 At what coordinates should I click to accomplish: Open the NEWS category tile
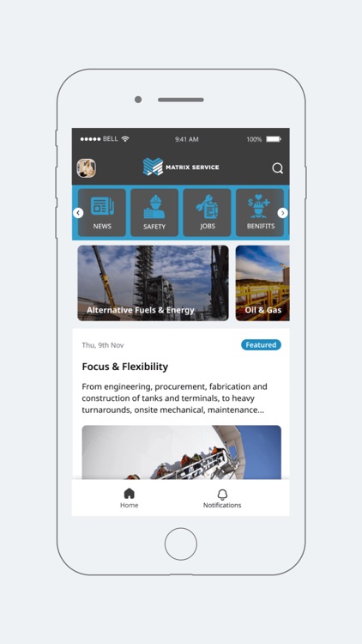pyautogui.click(x=102, y=213)
